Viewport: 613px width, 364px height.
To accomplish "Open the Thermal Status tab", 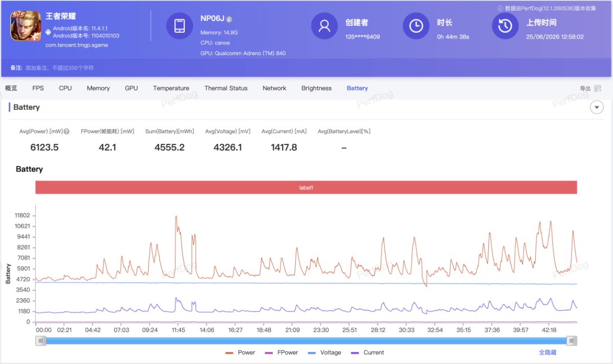I will 226,88.
